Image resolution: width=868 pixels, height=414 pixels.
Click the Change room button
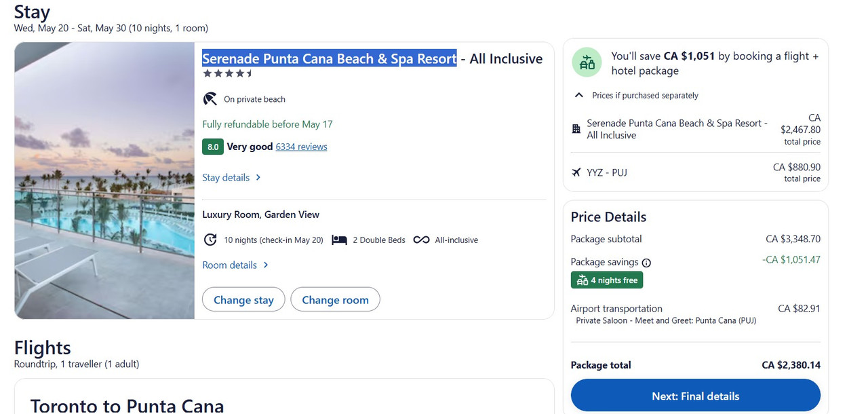tap(335, 299)
